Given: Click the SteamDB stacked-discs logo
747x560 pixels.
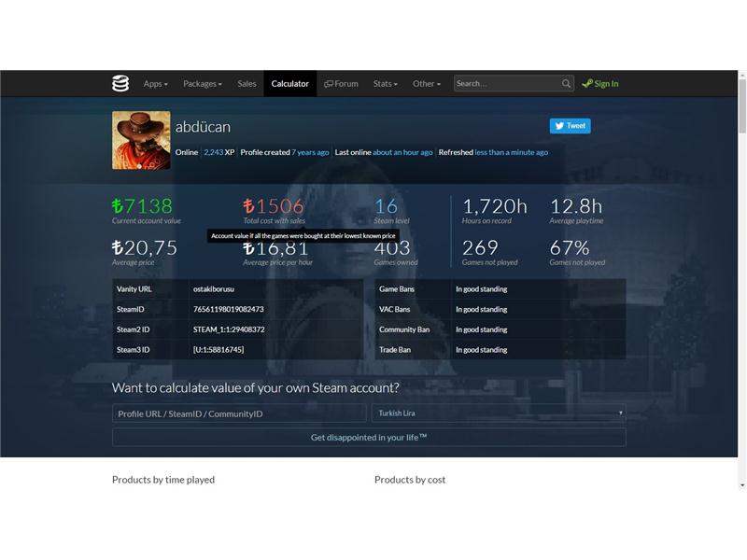Looking at the screenshot, I should (x=120, y=83).
